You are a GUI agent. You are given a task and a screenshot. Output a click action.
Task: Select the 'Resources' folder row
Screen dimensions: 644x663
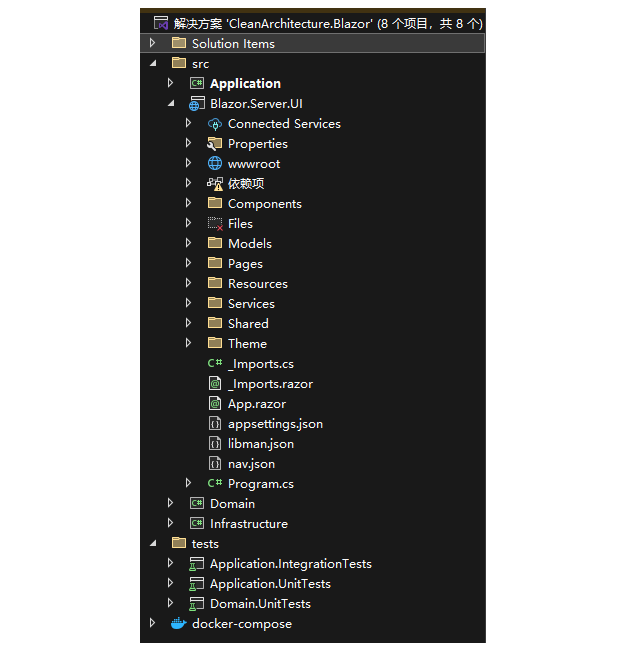click(x=313, y=283)
